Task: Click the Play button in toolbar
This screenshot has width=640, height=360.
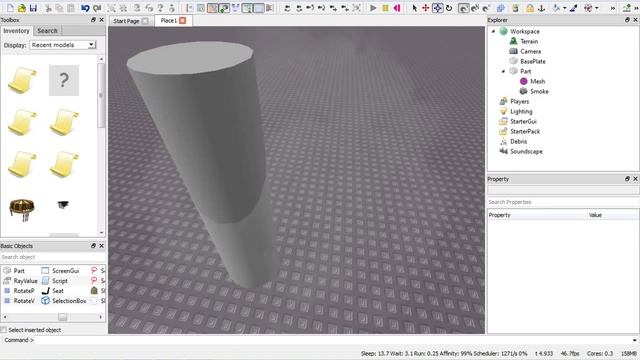Action: click(x=373, y=8)
